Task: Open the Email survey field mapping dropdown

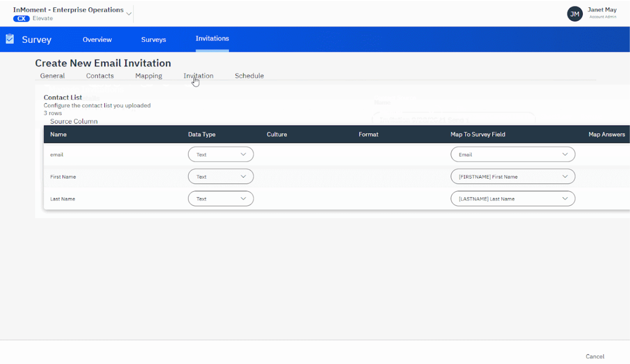Action: (513, 154)
